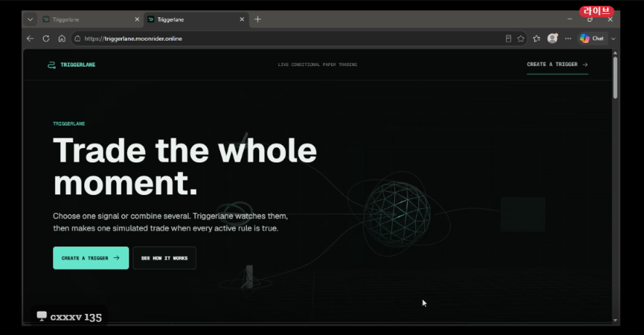Click the scrollbar up arrow
Viewport: 644px width, 335px height.
[x=615, y=53]
